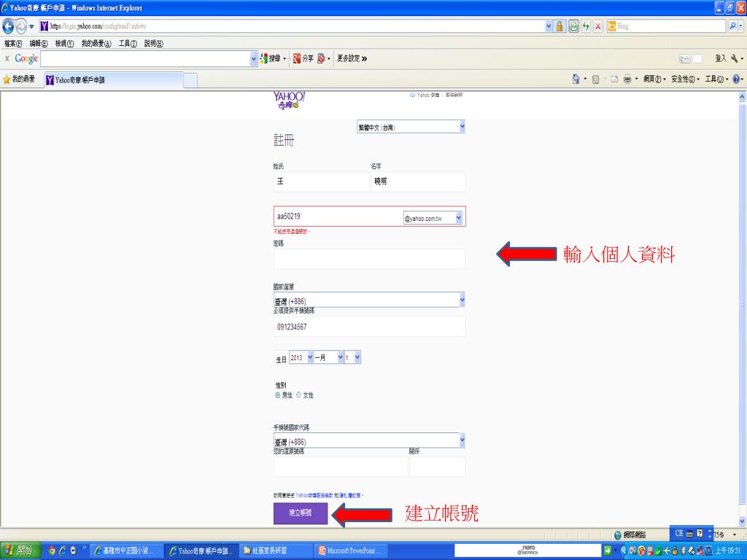Select the 男性 radio button
Screen dimensions: 747x560
tap(278, 395)
